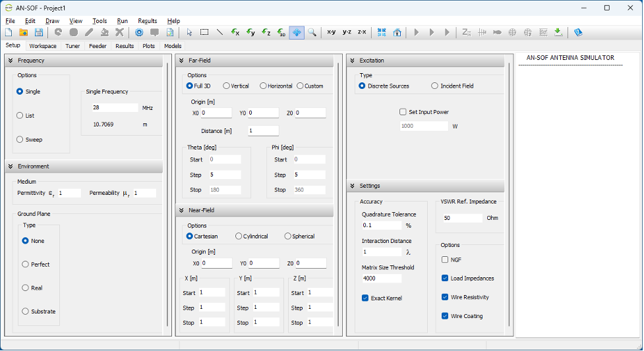The height and width of the screenshot is (351, 644).
Task: Click the grayed-out delete X toolbar icon
Action: pos(119,32)
